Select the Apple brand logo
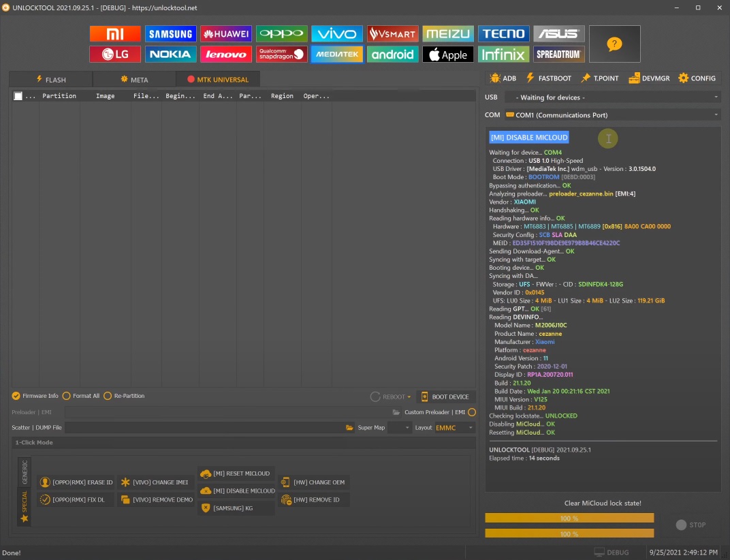 [x=448, y=54]
